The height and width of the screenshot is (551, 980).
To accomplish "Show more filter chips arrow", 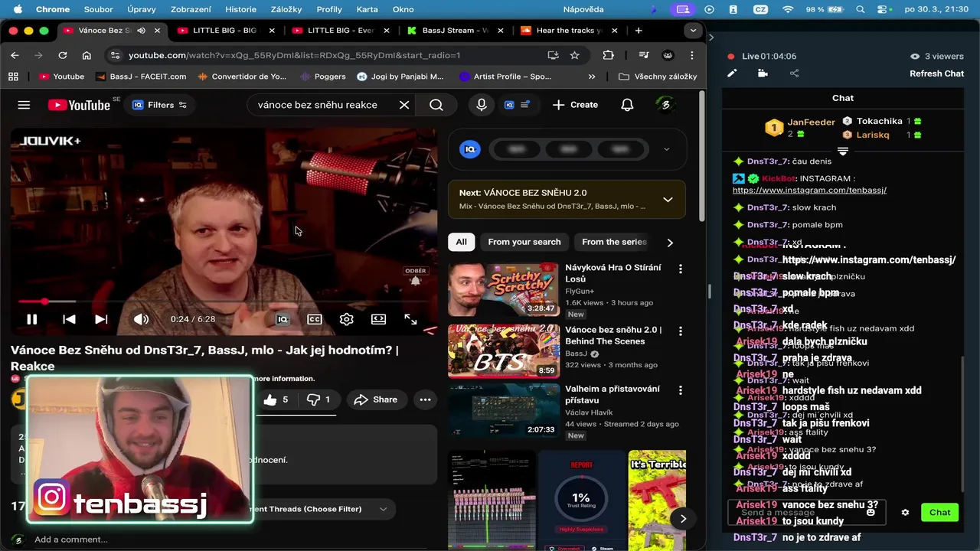I will 670,243.
